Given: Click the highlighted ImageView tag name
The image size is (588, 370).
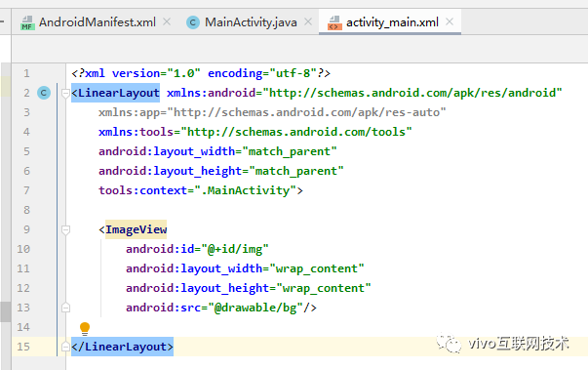Looking at the screenshot, I should (x=137, y=229).
